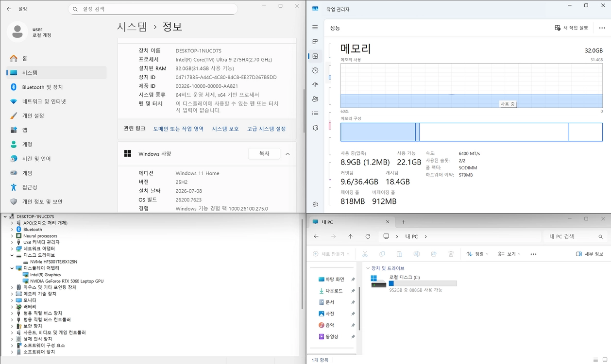Click the memory composition bar in Task Manager
The height and width of the screenshot is (364, 611).
tap(471, 132)
